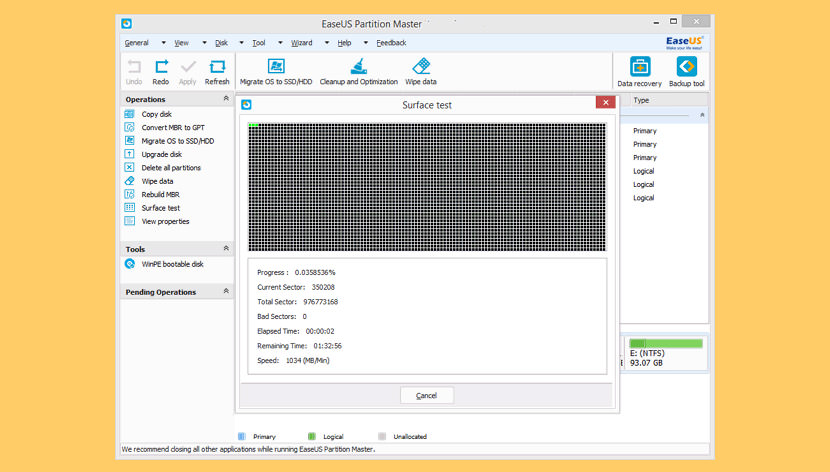Viewport: 830px width, 472px height.
Task: Click the Speed value 1034 (MB/Min)
Action: coord(308,360)
